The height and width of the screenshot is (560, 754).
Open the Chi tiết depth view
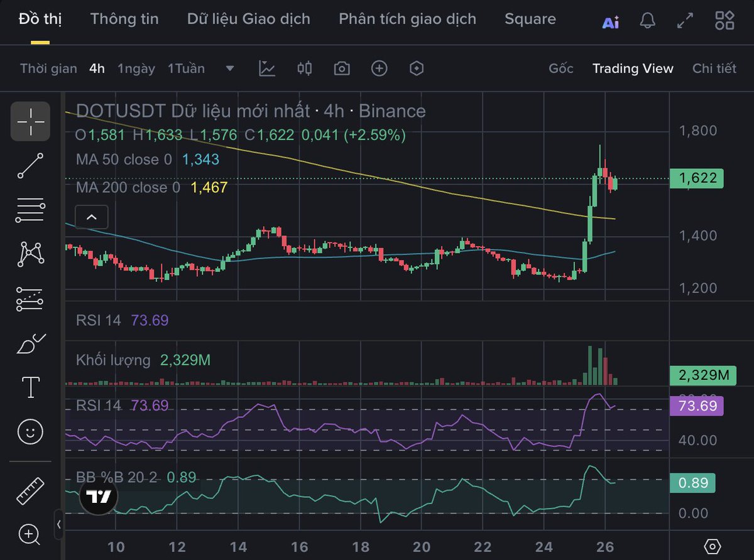pos(714,68)
